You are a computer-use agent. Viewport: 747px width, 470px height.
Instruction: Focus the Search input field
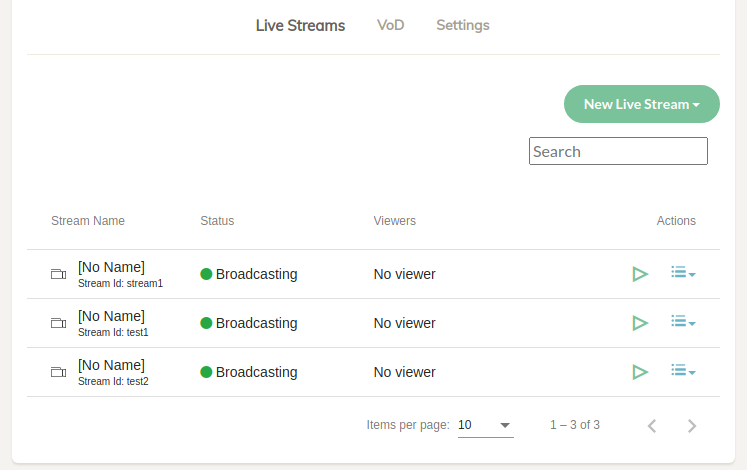click(x=618, y=151)
